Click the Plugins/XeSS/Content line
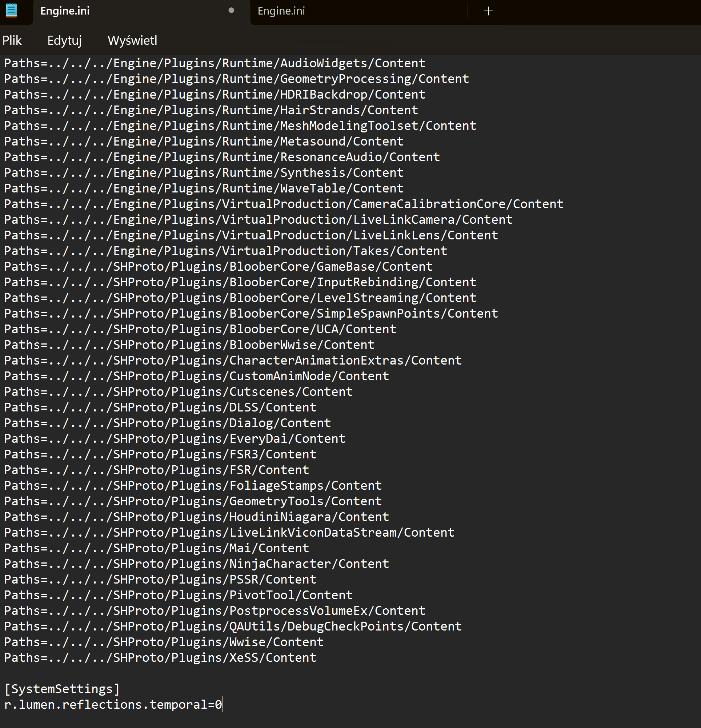The width and height of the screenshot is (701, 728). pos(160,657)
